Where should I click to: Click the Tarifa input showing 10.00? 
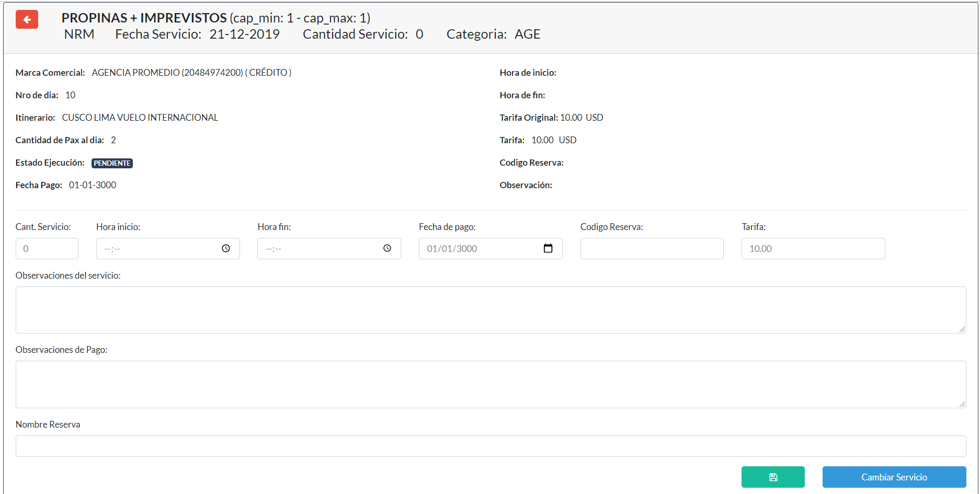(x=813, y=249)
